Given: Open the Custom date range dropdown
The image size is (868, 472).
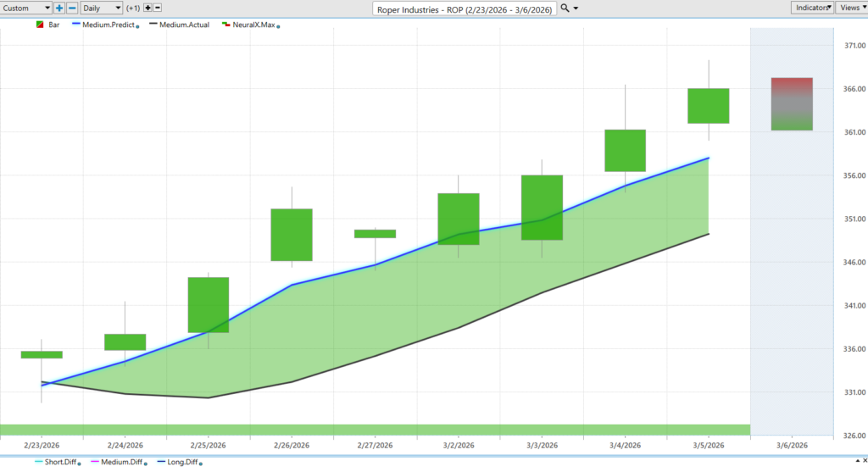Looking at the screenshot, I should [27, 8].
